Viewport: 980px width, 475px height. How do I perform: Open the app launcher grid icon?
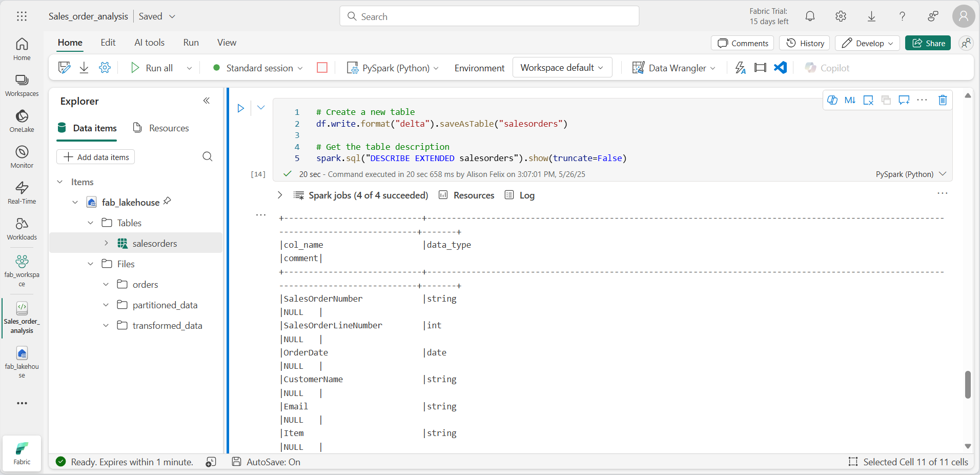(x=22, y=16)
